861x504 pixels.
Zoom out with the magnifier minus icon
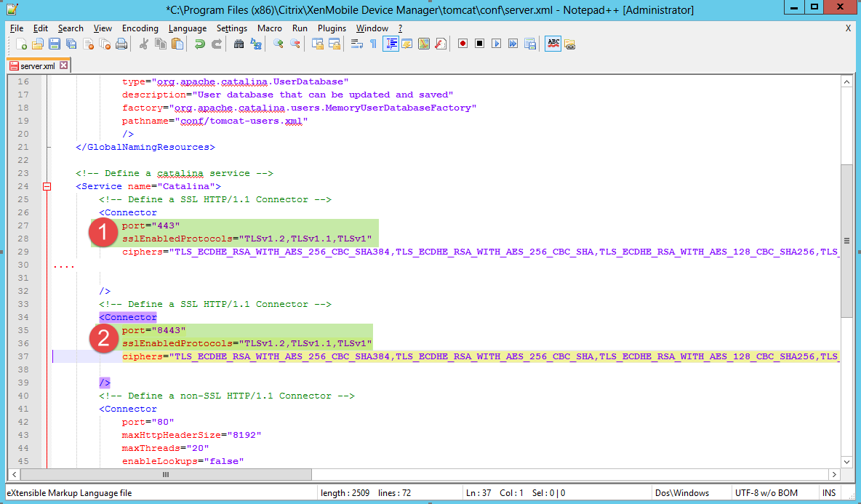point(295,44)
